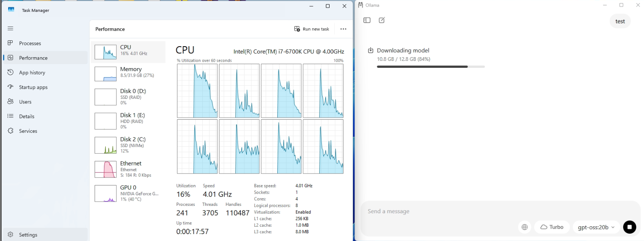Select the GPU 0 performance entry
Screen dimensions: 644x241
tap(128, 193)
